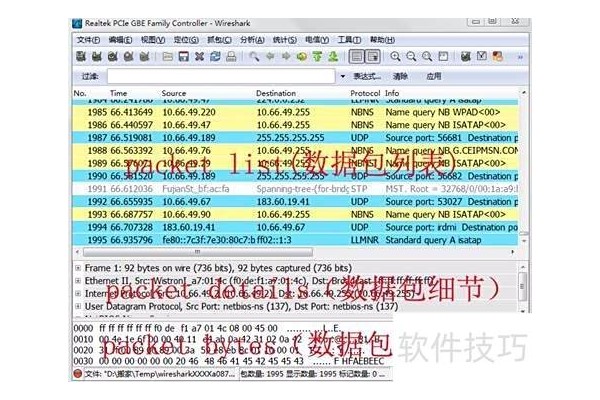Open the filter history dropdown arrow

342,76
